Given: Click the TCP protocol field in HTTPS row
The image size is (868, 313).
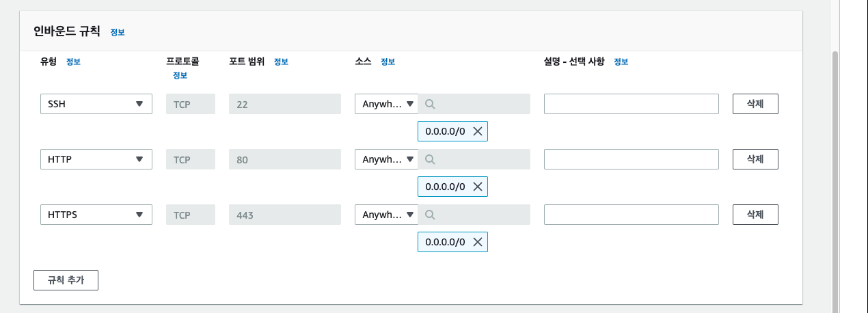Looking at the screenshot, I should tap(191, 215).
